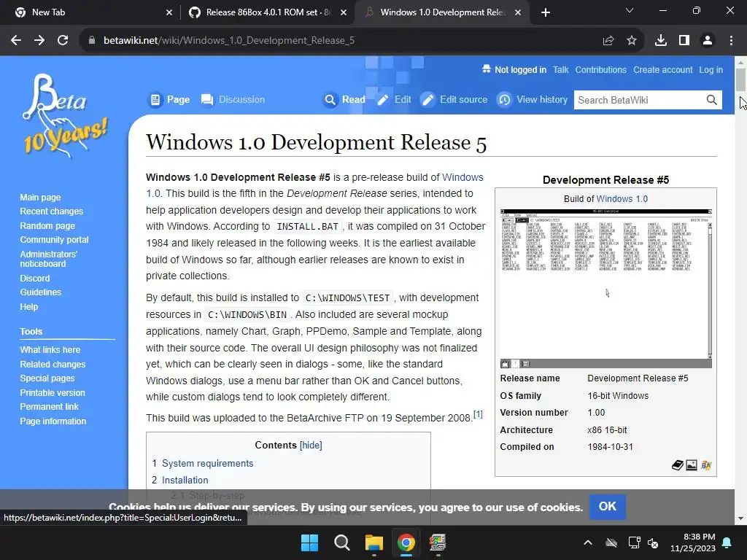The height and width of the screenshot is (560, 747).
Task: Open taskbar Search
Action: click(x=341, y=542)
